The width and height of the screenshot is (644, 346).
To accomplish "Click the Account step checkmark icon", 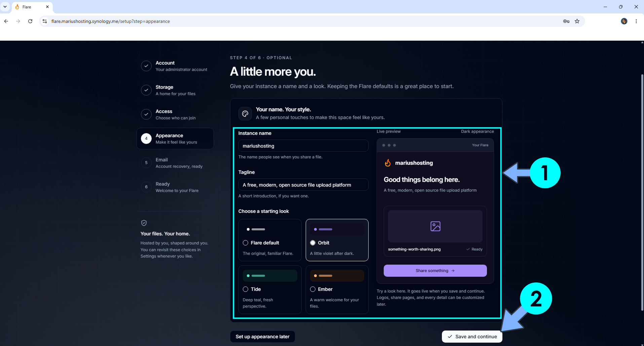I will [x=146, y=66].
